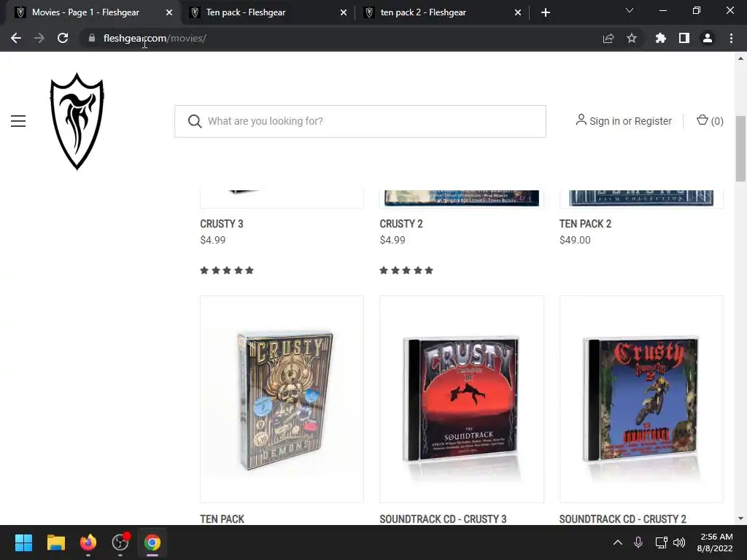Open the Windows Start menu

(23, 542)
